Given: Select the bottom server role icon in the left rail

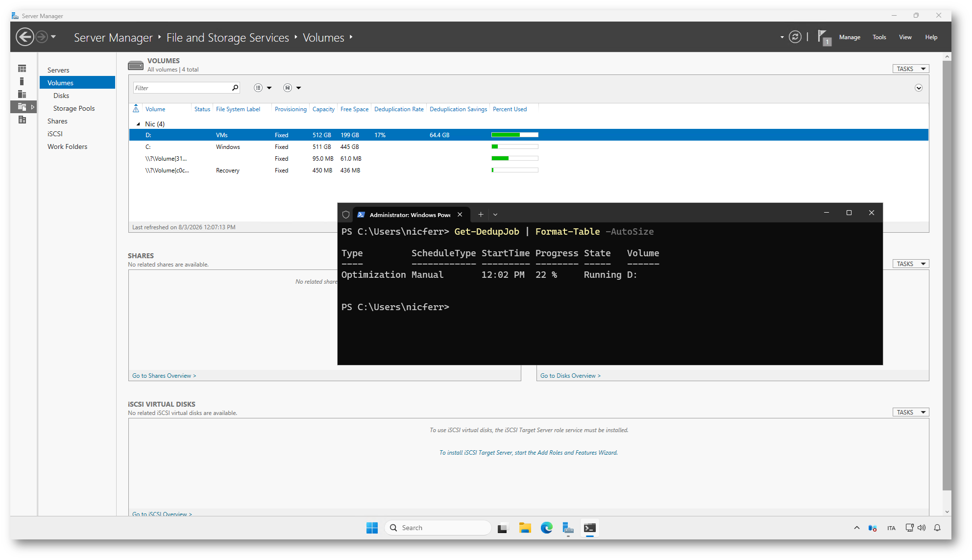Looking at the screenshot, I should pos(22,120).
